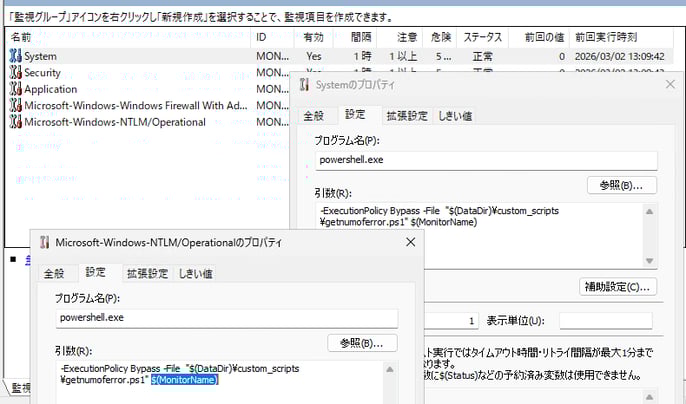Focus プログラム名 field in Systemのプロパティ
Screen dimensions: 686x404
(x=486, y=160)
